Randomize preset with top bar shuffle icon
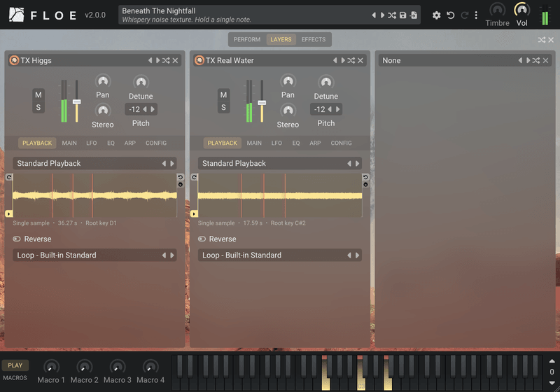 pyautogui.click(x=392, y=15)
